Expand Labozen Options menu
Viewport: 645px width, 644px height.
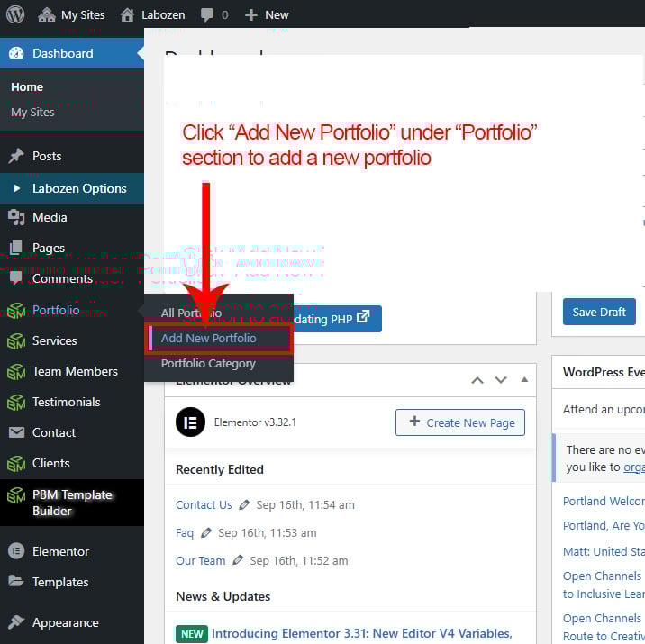tap(79, 188)
